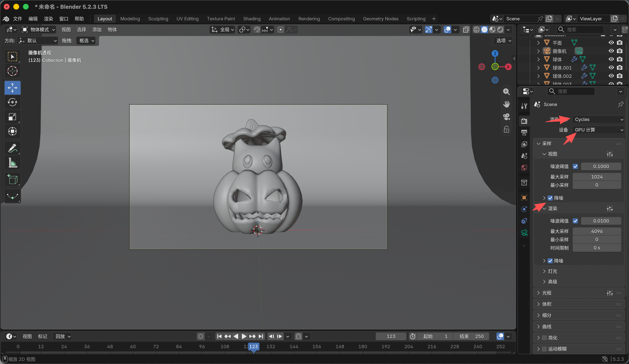Enable the 简化 simplify checkbox

(544, 338)
